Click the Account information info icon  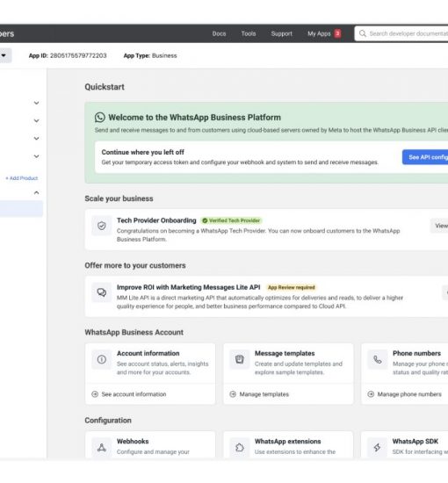[x=102, y=359]
